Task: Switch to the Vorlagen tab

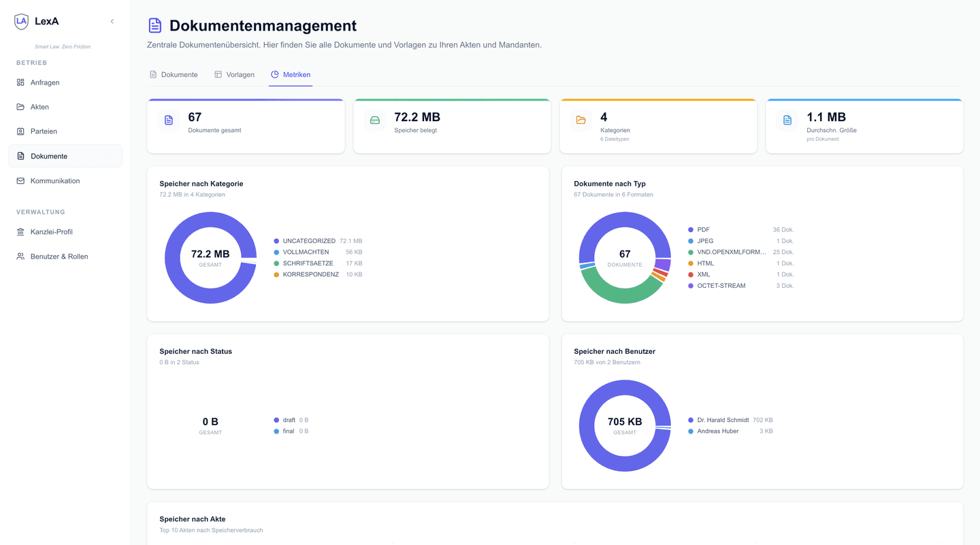Action: tap(234, 74)
